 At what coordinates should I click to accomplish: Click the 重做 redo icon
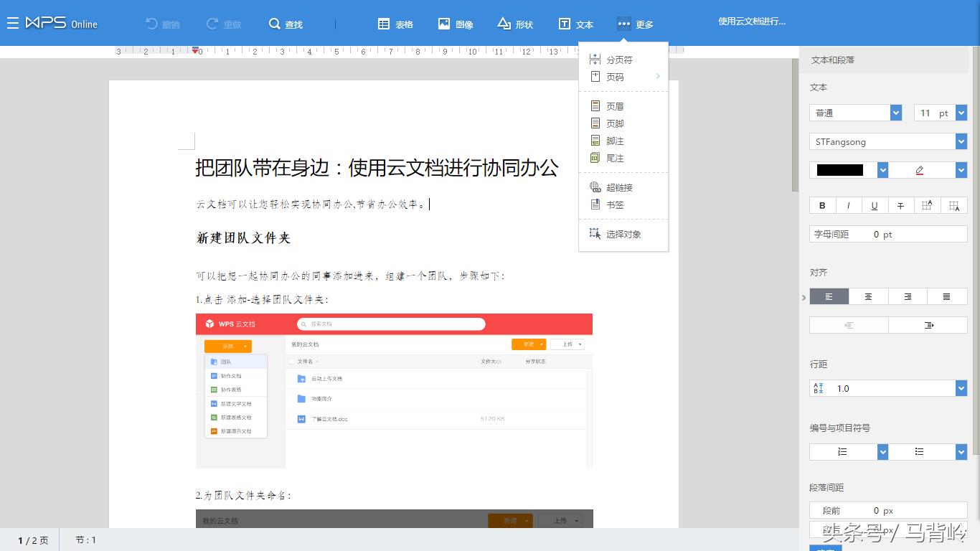click(224, 23)
